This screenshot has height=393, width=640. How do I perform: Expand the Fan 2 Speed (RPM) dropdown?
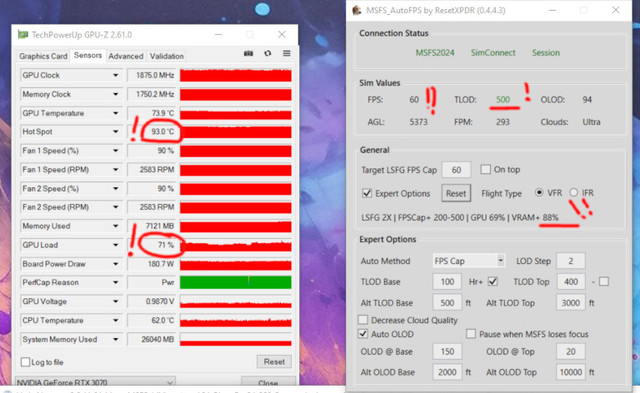pyautogui.click(x=116, y=207)
